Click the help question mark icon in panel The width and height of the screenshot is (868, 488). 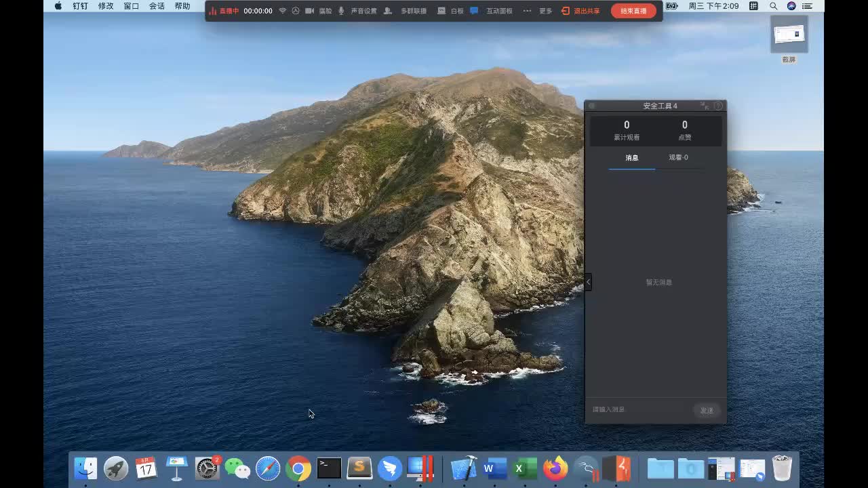pos(718,106)
